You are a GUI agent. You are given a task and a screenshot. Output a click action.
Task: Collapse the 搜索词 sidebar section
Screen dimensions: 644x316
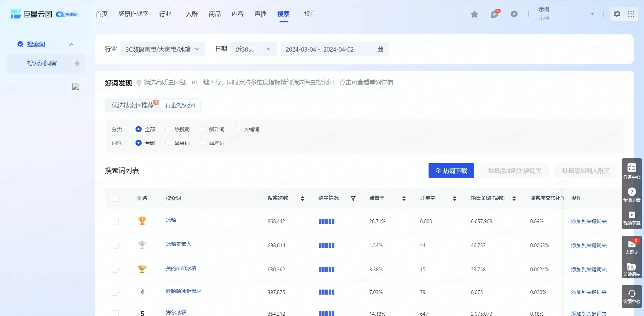click(71, 44)
